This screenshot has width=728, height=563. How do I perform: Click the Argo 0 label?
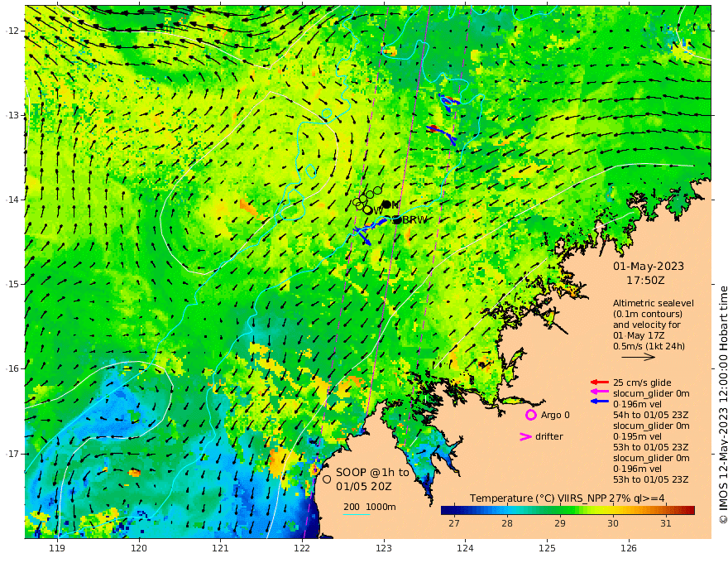[555, 415]
